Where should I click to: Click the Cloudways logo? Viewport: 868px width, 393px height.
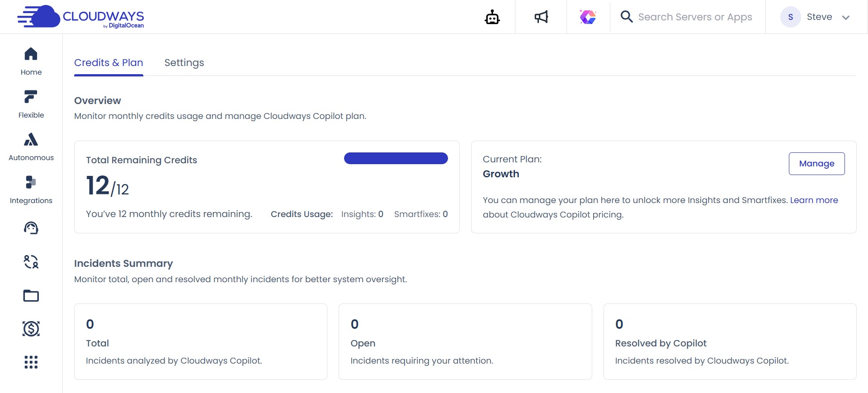pyautogui.click(x=80, y=17)
